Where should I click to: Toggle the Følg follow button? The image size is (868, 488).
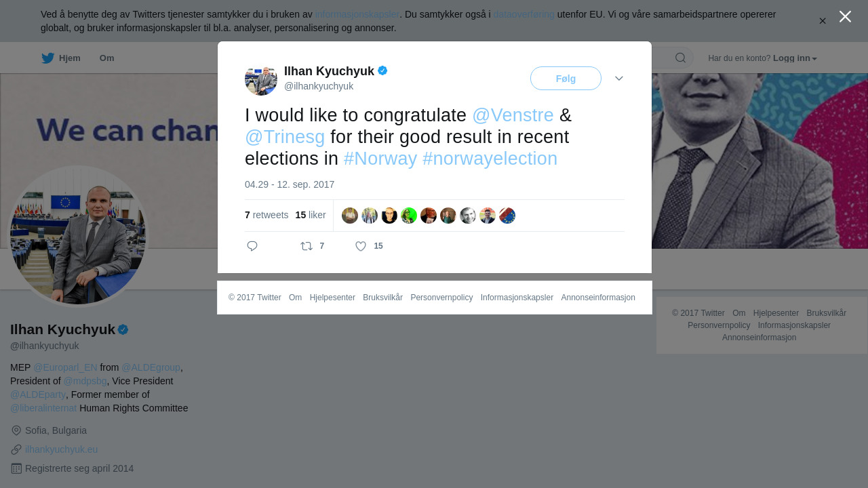coord(566,79)
